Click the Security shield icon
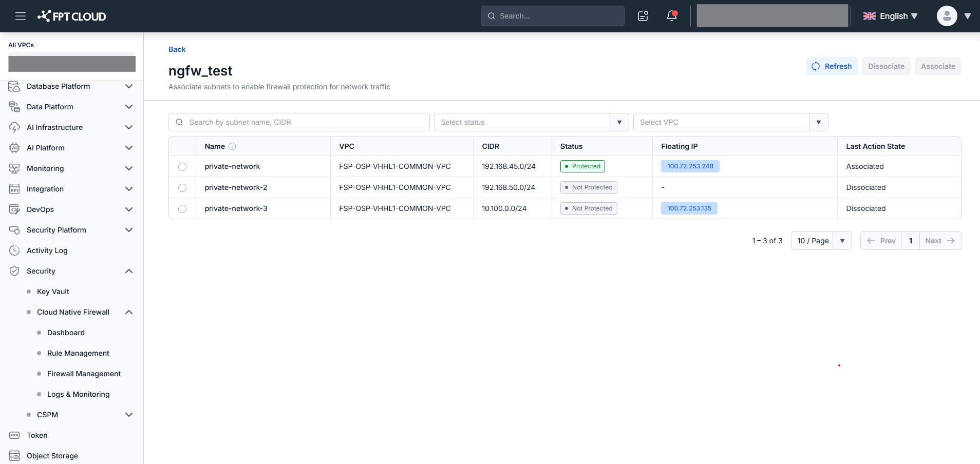This screenshot has width=980, height=464. tap(14, 271)
